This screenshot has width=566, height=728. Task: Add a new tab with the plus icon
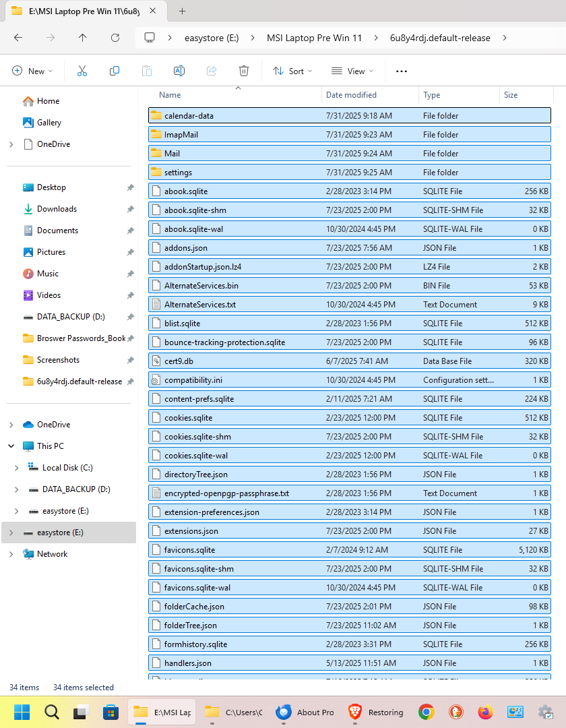click(x=183, y=11)
